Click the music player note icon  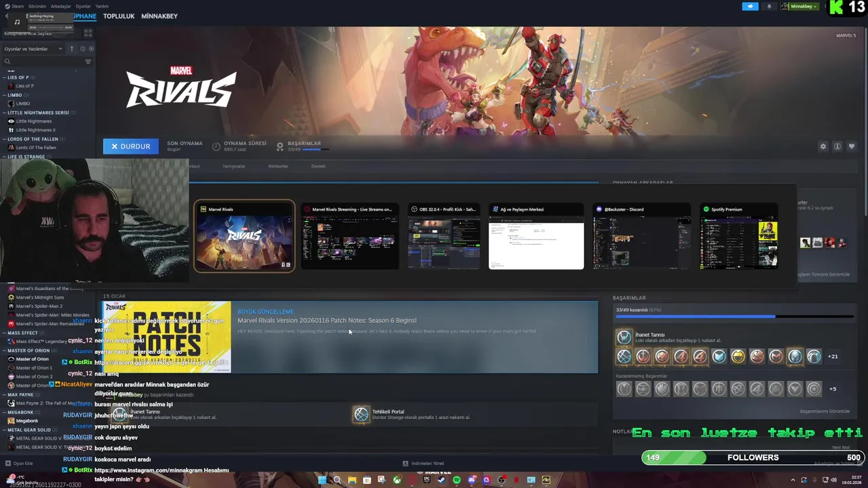point(17,22)
